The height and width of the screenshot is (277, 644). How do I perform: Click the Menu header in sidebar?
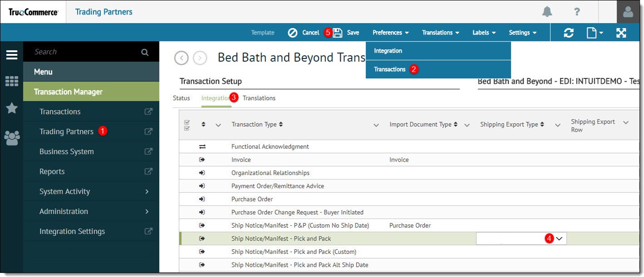(91, 72)
